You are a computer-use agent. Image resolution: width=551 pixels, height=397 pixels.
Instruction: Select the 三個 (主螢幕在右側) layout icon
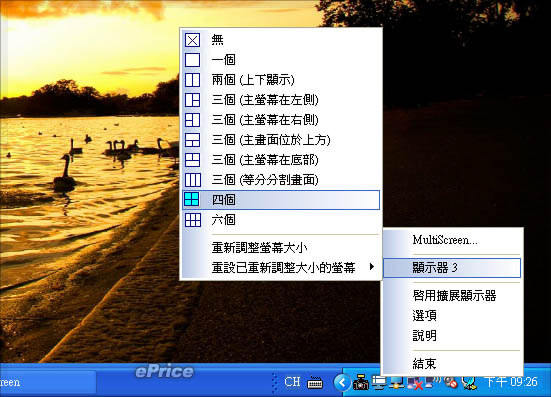coord(192,120)
